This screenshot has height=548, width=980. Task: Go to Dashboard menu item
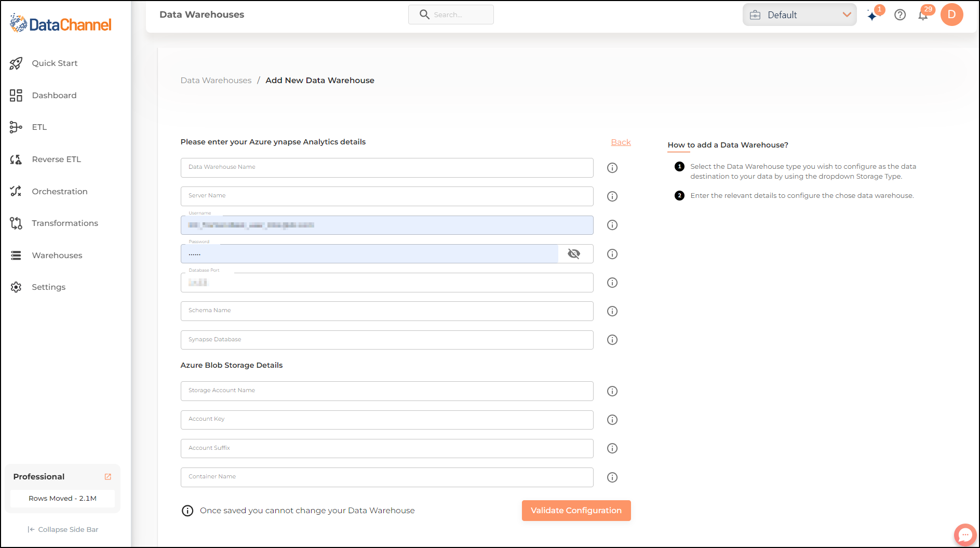click(x=54, y=96)
